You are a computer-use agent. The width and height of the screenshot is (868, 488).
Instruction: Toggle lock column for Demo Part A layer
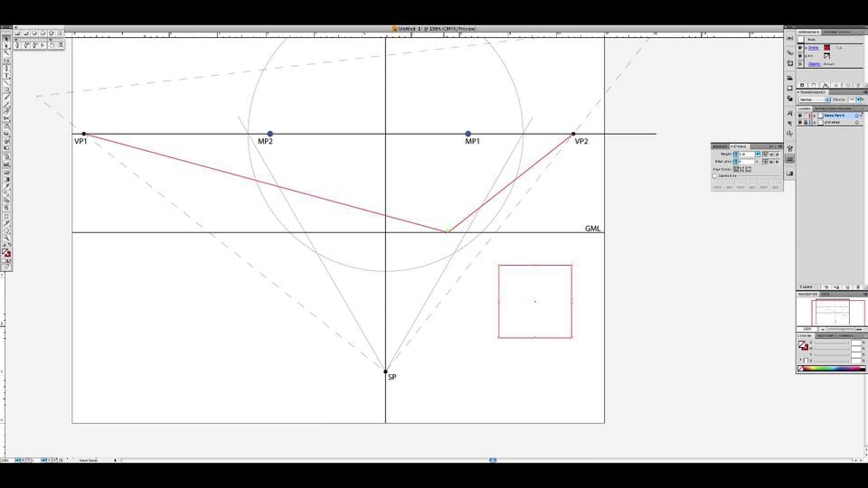point(806,115)
